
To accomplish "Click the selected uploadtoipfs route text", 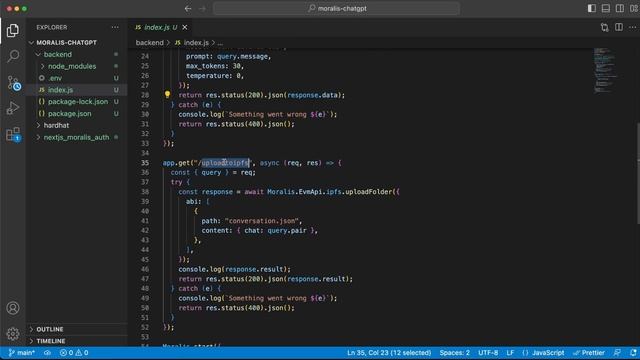I will pos(225,163).
